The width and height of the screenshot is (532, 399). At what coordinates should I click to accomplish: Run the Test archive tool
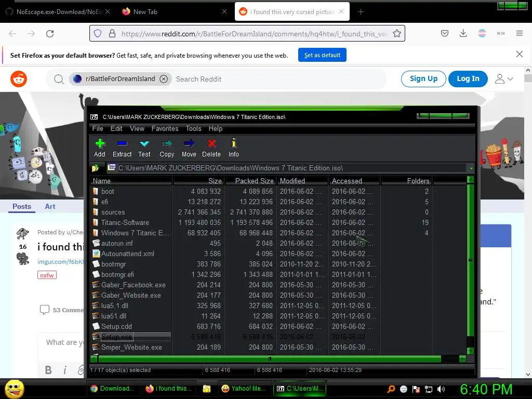pyautogui.click(x=144, y=148)
